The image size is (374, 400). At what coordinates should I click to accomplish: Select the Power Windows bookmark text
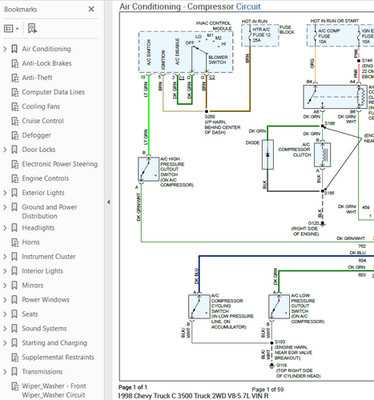point(46,300)
